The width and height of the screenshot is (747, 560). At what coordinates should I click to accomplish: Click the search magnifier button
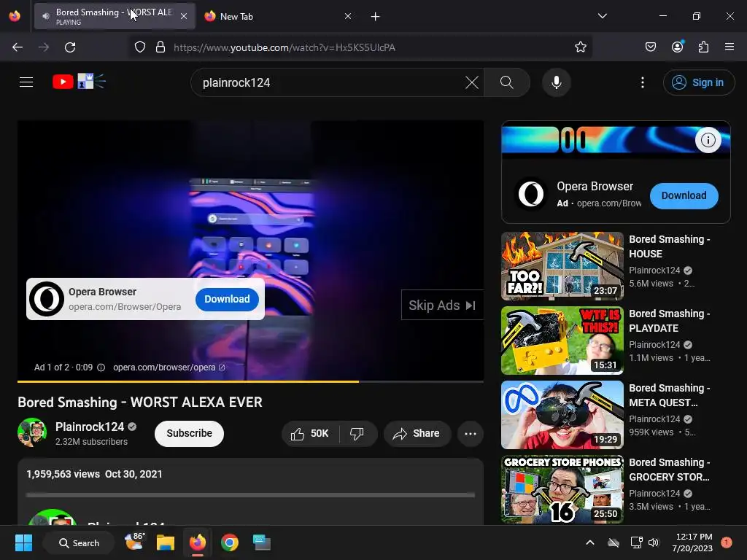pyautogui.click(x=507, y=82)
